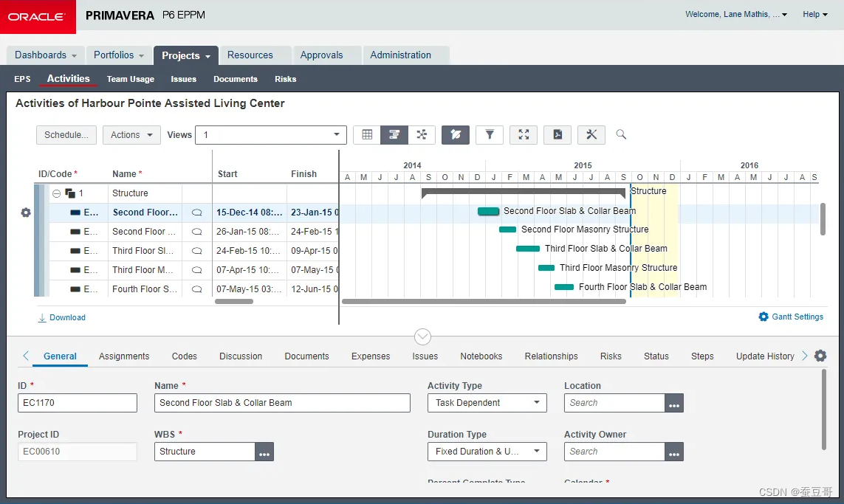Switch to the Assignments detail tab

(x=124, y=356)
